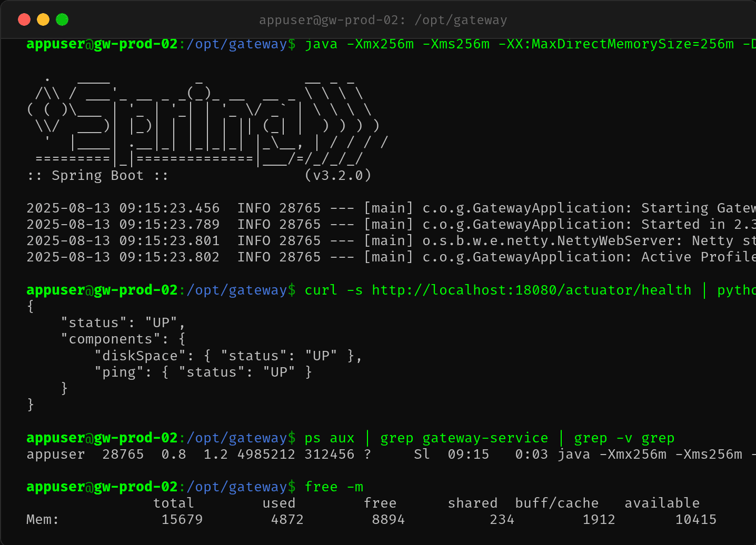Click the 'shared' column header
This screenshot has height=545, width=756.
pos(473,503)
